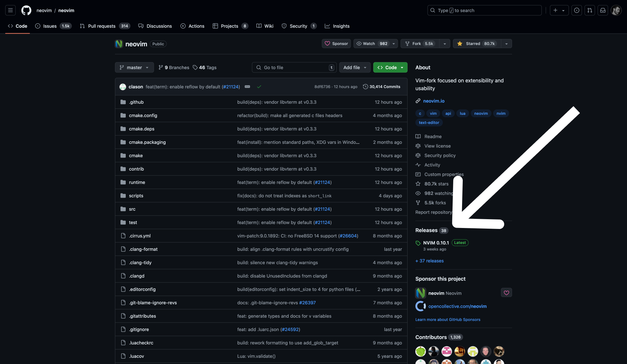Screen dimensions: 627x364
Task: Click the vim topic tag
Action: coord(433,114)
